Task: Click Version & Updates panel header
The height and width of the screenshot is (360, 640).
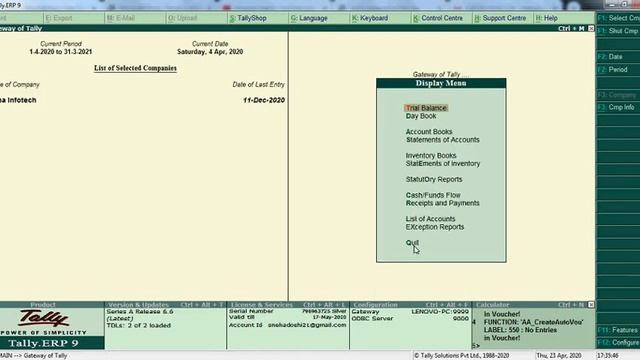Action: pyautogui.click(x=165, y=304)
